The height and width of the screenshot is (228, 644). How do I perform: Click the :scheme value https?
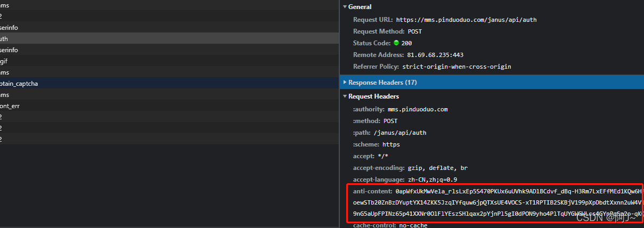pos(391,144)
